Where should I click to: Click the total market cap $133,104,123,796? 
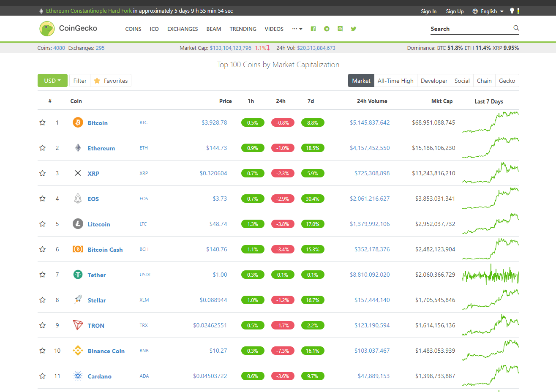tap(231, 48)
